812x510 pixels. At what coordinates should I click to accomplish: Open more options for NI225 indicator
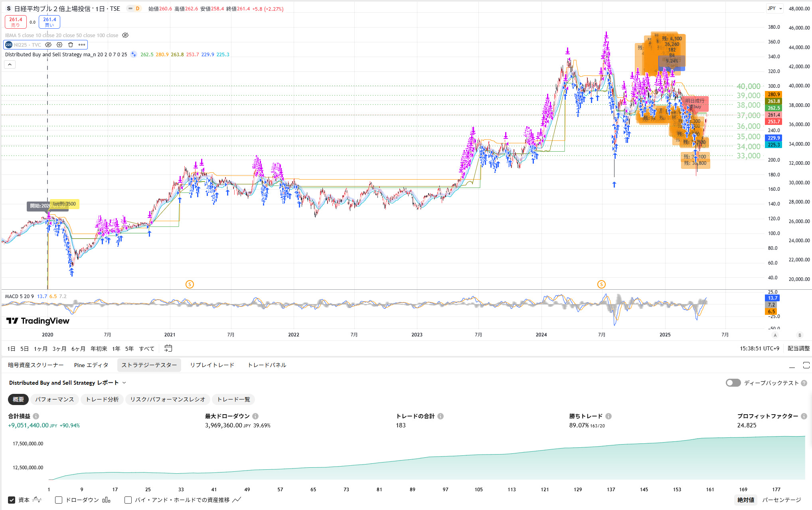pos(82,45)
